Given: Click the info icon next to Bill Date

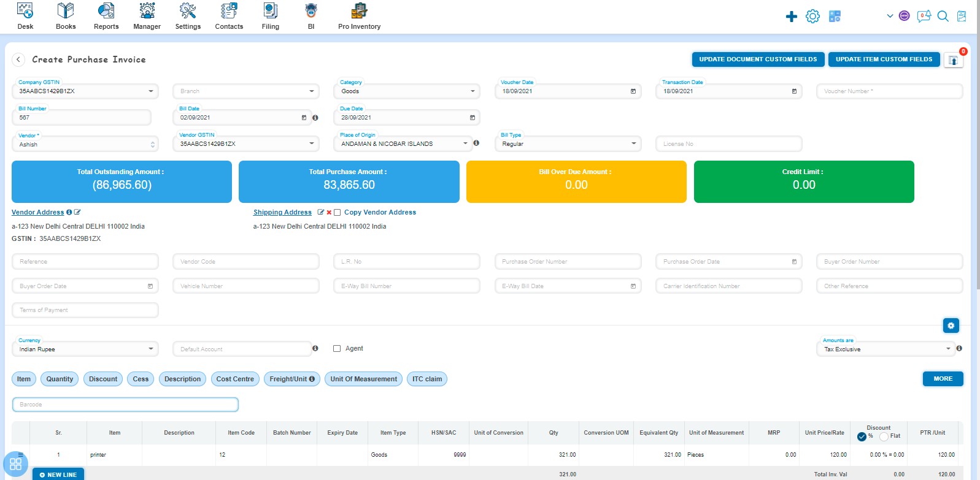Looking at the screenshot, I should tap(315, 118).
